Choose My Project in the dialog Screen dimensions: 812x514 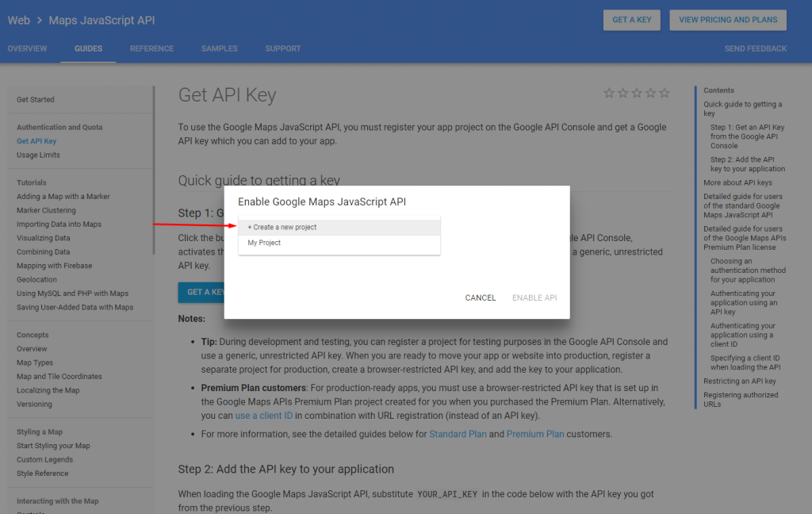point(339,243)
